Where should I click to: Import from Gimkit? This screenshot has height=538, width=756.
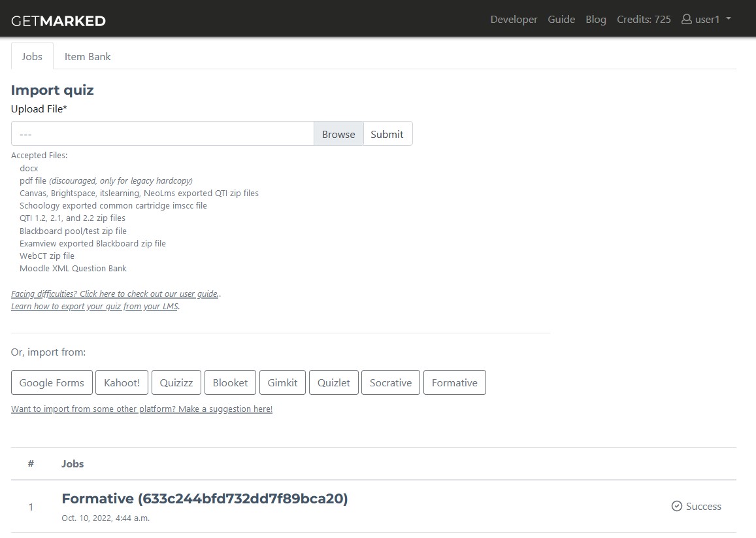pos(282,382)
